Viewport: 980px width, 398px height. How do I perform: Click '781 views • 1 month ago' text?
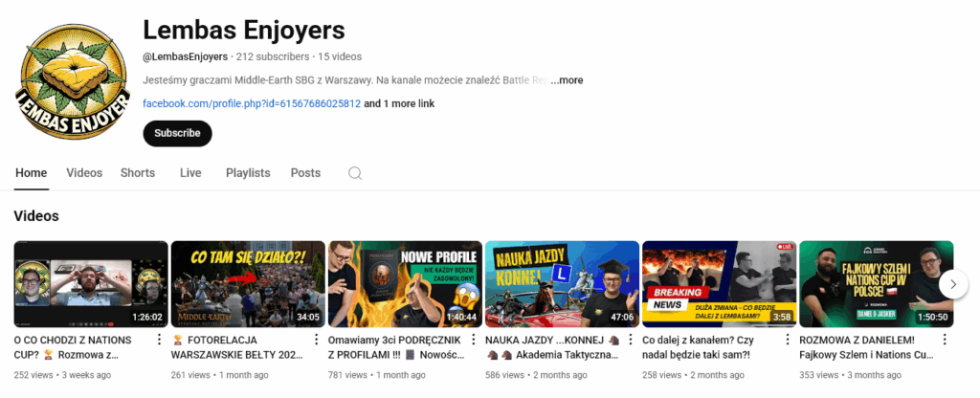pos(377,375)
